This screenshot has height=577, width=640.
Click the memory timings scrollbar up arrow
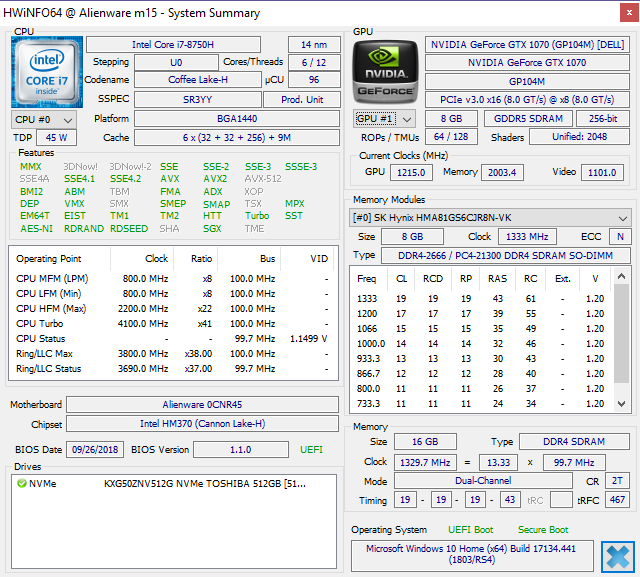(x=621, y=277)
